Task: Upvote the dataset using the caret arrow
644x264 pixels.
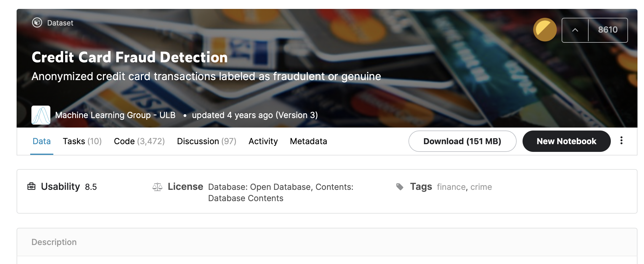Action: [x=575, y=30]
